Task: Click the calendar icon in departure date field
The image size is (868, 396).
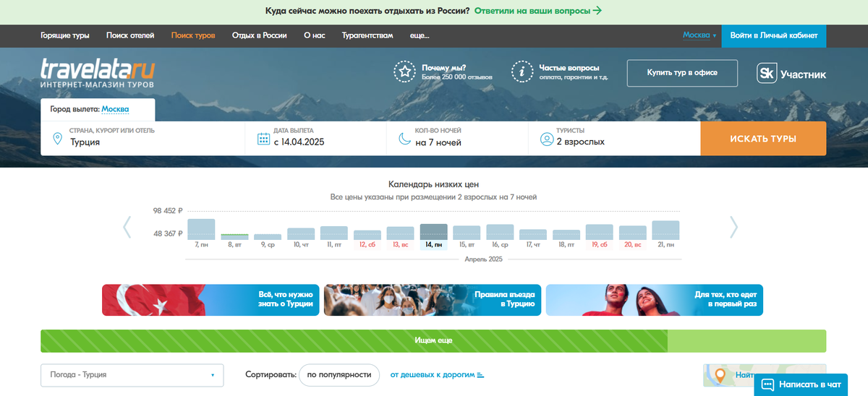Action: click(263, 138)
